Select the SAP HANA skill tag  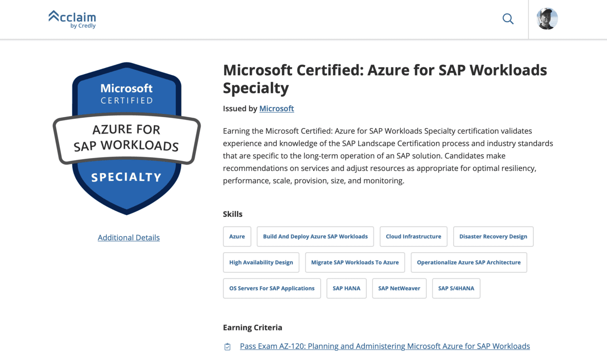coord(346,289)
